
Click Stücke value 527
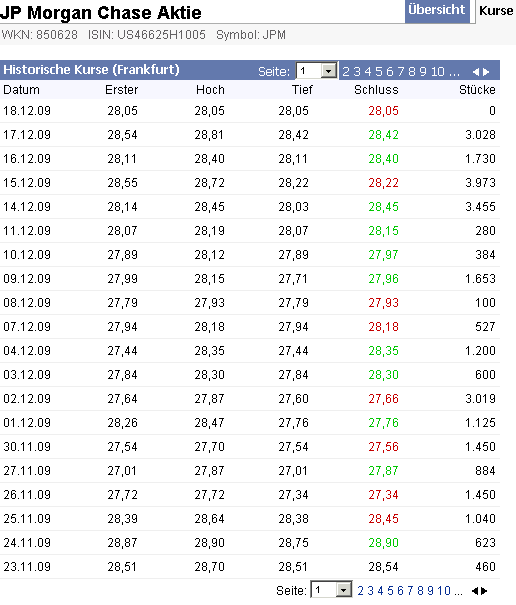click(485, 327)
